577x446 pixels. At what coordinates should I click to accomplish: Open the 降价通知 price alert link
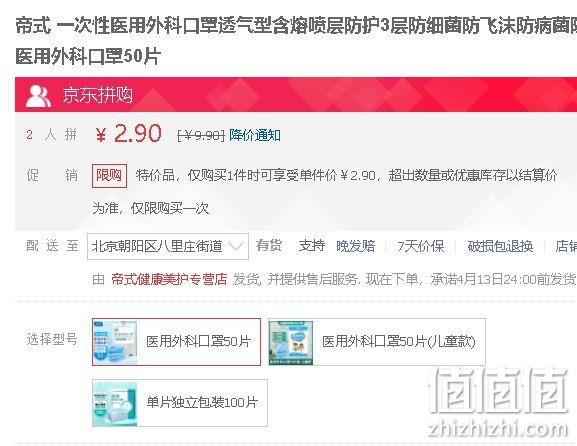[255, 135]
